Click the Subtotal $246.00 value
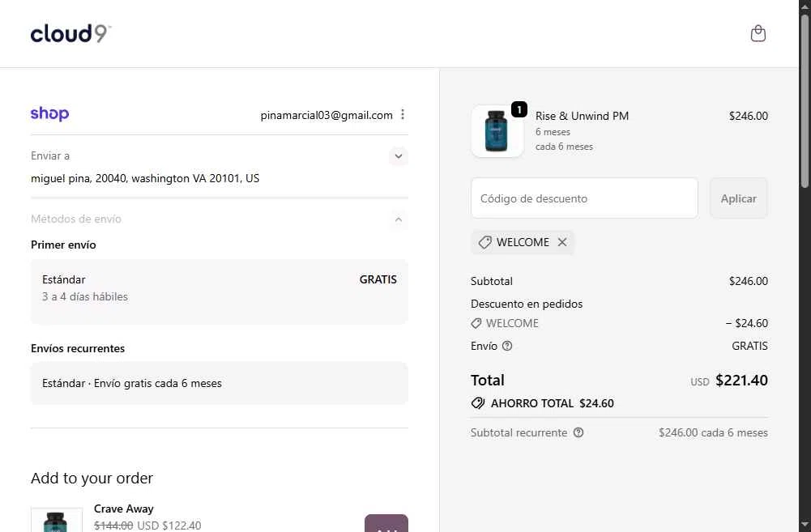 pyautogui.click(x=749, y=281)
